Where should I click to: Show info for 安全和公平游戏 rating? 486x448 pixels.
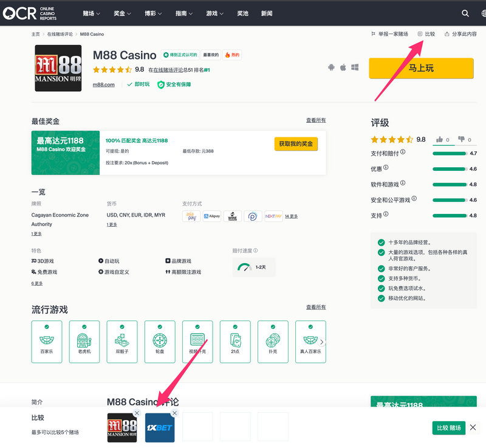[x=414, y=198]
